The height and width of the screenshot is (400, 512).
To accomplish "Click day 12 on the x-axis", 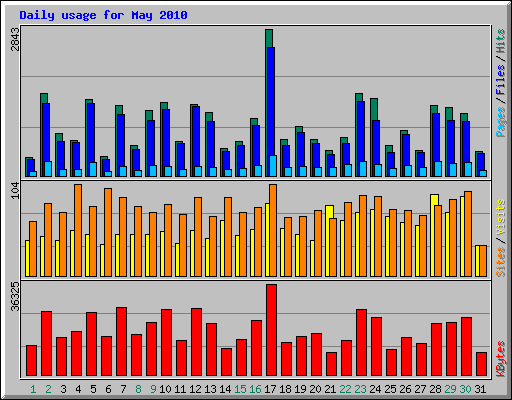I will pyautogui.click(x=195, y=389).
